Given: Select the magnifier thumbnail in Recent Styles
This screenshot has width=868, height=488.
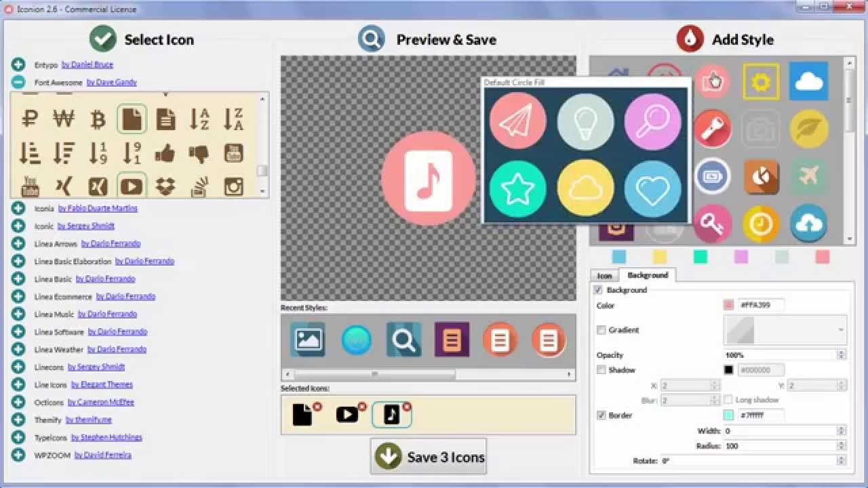Looking at the screenshot, I should (403, 339).
